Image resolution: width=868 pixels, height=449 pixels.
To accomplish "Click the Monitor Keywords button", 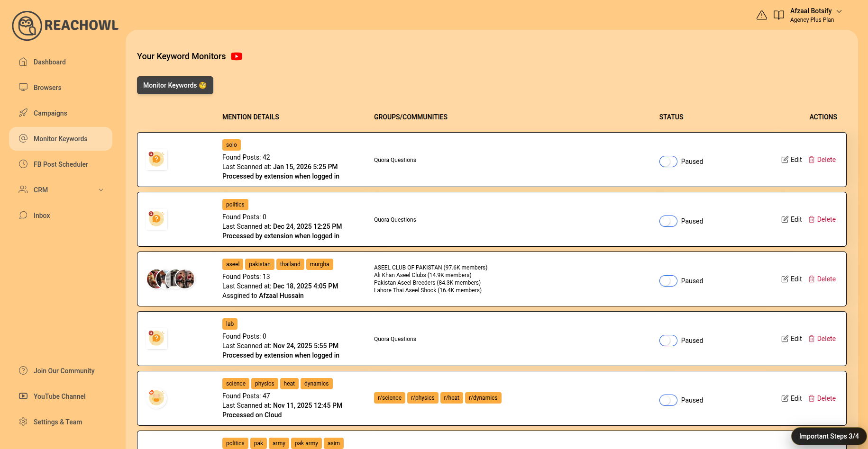I will coord(175,85).
